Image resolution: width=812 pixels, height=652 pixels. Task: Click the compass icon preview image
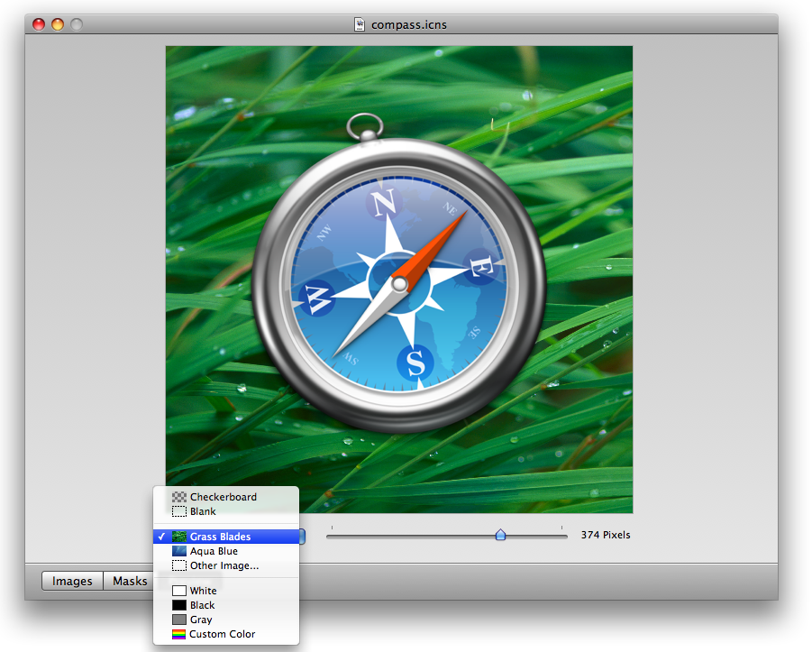point(399,280)
